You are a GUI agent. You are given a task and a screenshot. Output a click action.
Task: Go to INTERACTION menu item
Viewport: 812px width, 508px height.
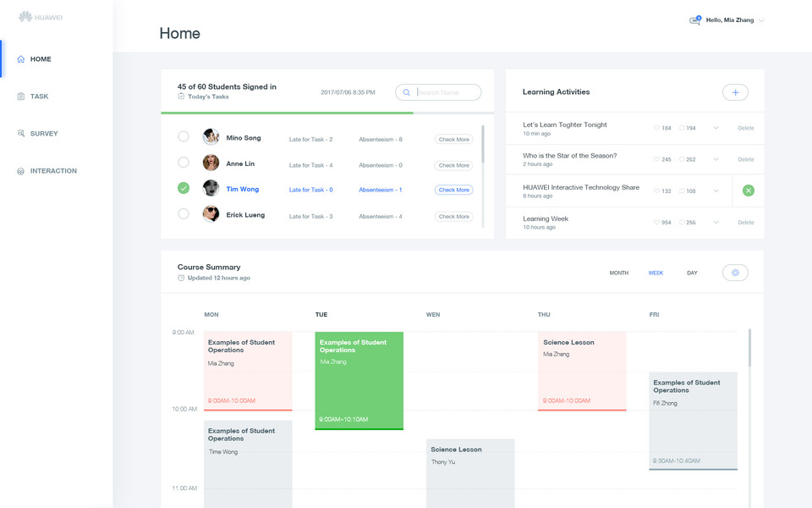pos(53,171)
